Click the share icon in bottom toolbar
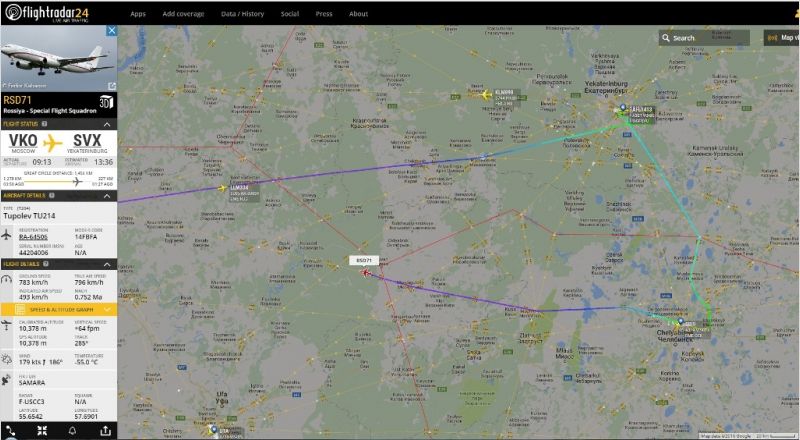Viewport: 800px width, 440px height. (x=105, y=431)
